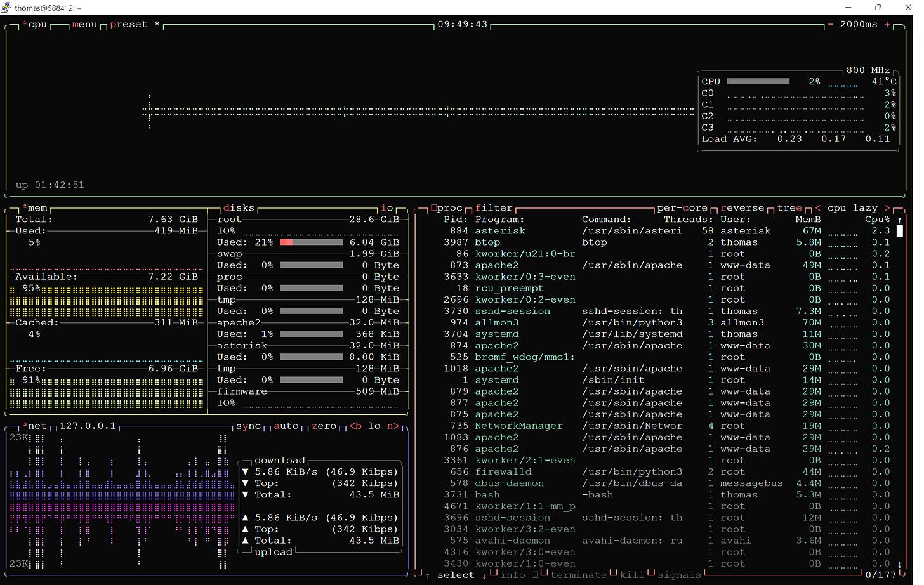Select previous sort column with left arrow

tap(818, 208)
